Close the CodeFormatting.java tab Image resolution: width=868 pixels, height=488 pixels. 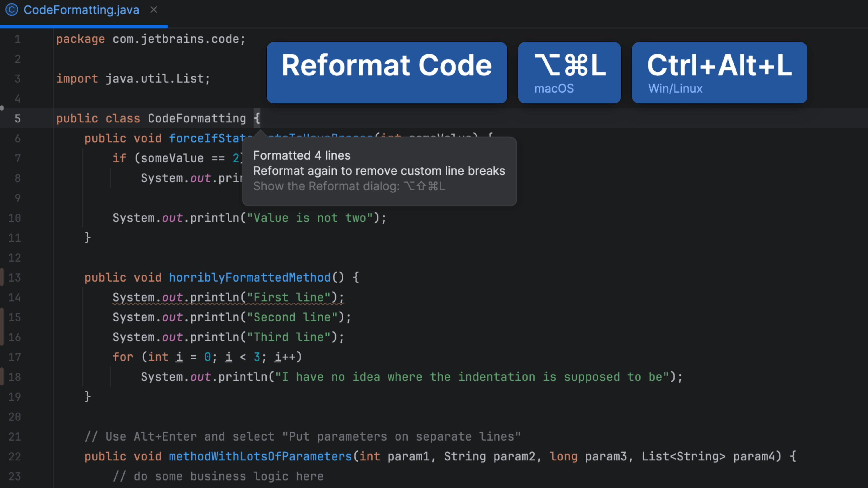tap(154, 10)
